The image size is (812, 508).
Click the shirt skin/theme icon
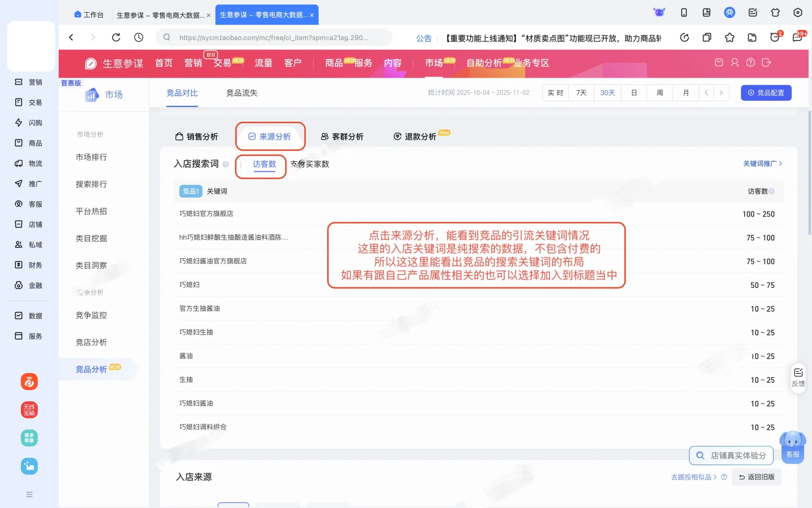click(775, 13)
